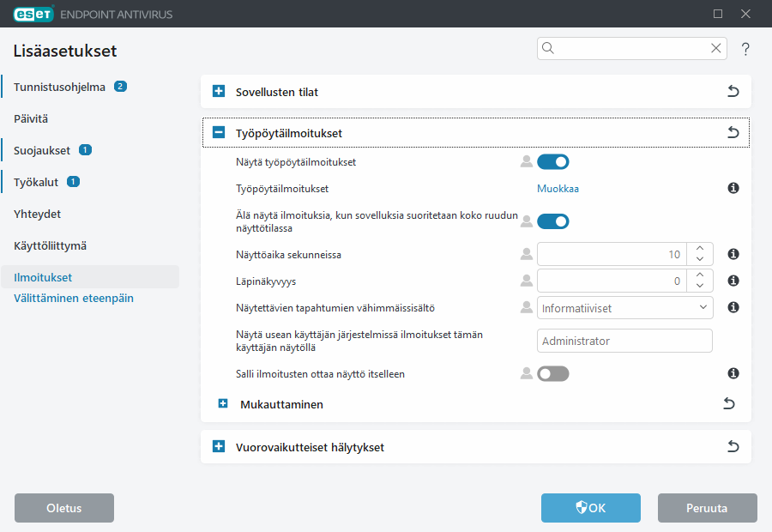The height and width of the screenshot is (532, 772).
Task: Click user icon beside Salli ilmoitusten ottaa näyttö
Action: click(527, 373)
